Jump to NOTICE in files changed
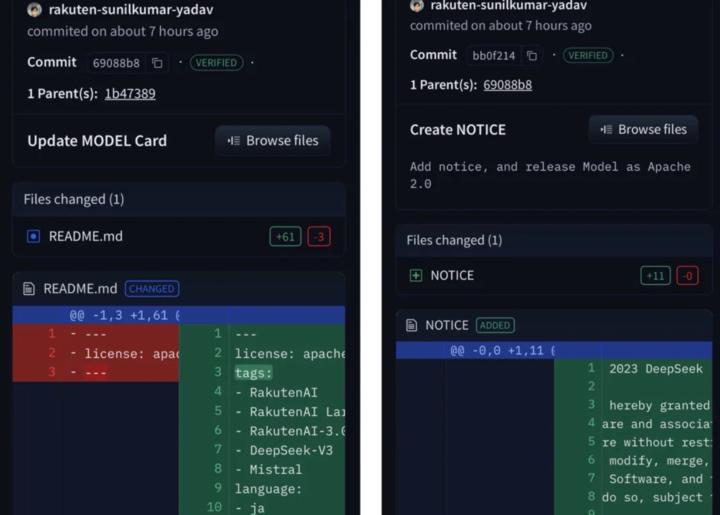Image resolution: width=720 pixels, height=515 pixels. click(452, 275)
